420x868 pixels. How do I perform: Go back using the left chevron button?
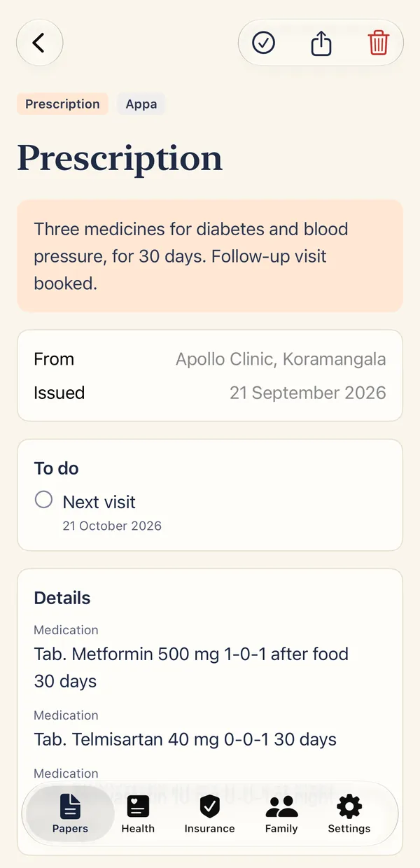tap(39, 43)
